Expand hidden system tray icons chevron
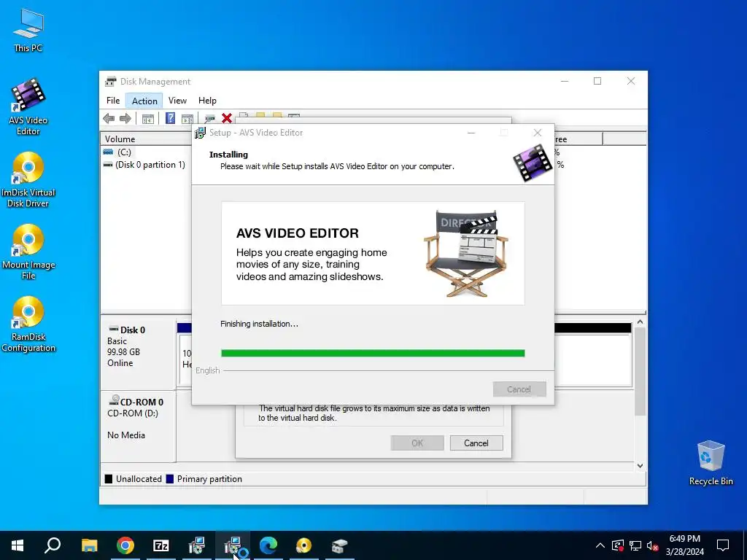The height and width of the screenshot is (560, 747). [x=600, y=545]
